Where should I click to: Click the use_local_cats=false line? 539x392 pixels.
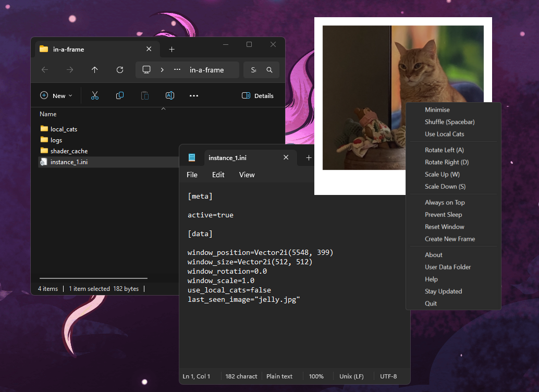[x=229, y=290]
